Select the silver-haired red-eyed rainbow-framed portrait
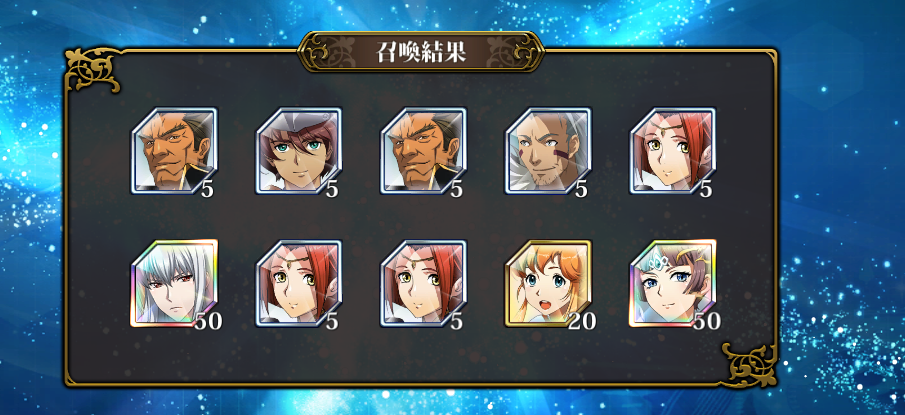The image size is (905, 415). 174,283
